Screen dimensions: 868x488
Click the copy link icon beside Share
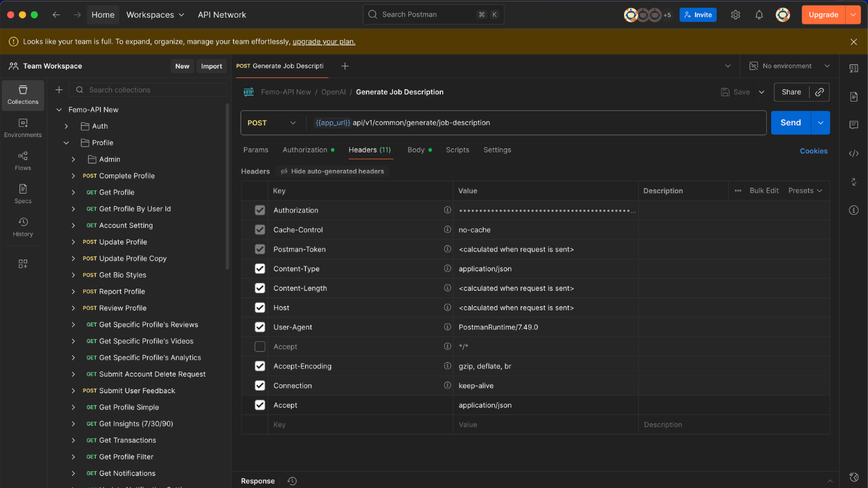pos(819,91)
